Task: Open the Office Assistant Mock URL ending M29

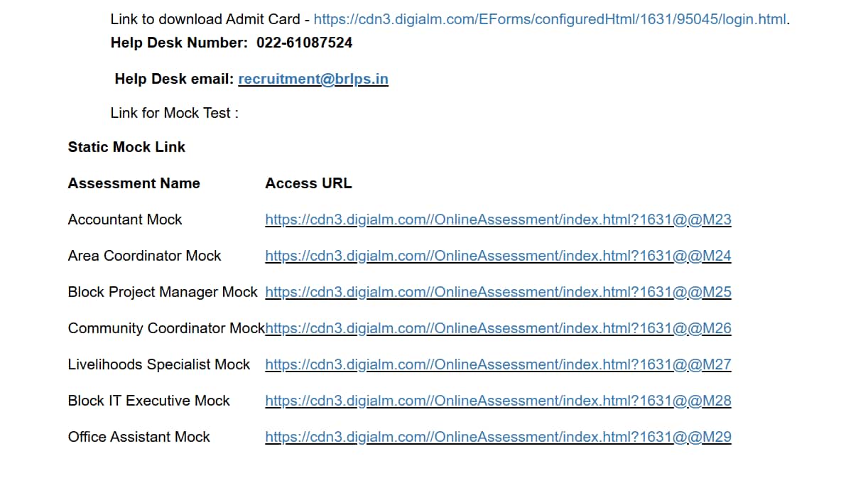Action: point(498,437)
